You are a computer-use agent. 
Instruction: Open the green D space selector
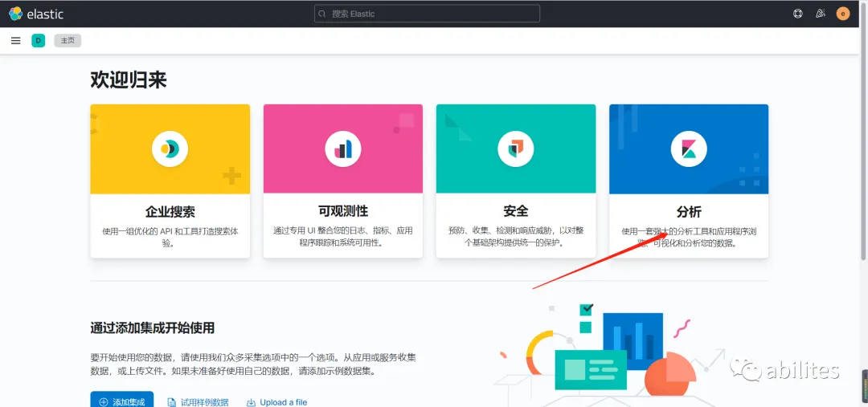[39, 40]
